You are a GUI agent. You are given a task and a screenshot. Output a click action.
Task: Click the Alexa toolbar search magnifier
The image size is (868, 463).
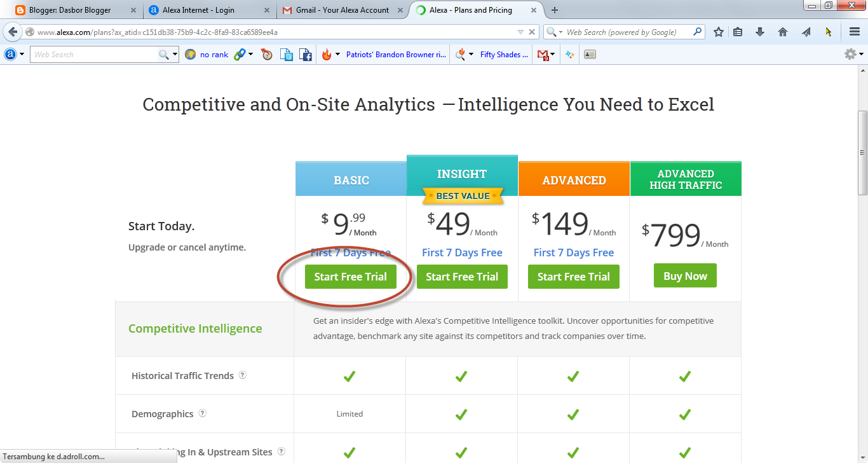click(163, 55)
